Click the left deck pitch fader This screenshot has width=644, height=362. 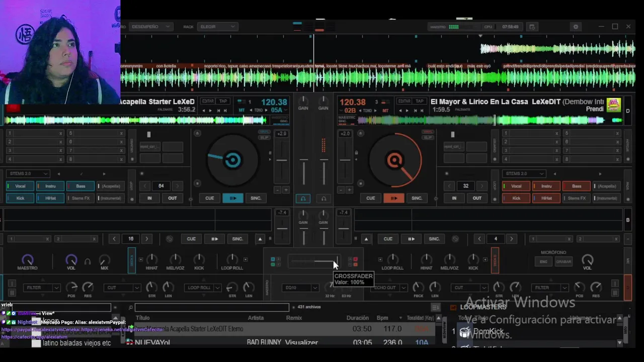(x=282, y=161)
